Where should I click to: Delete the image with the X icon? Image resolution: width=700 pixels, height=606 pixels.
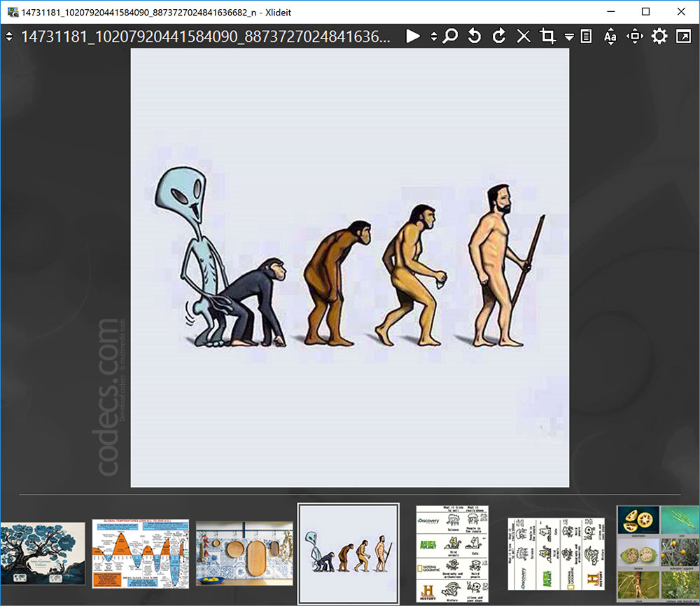[523, 36]
